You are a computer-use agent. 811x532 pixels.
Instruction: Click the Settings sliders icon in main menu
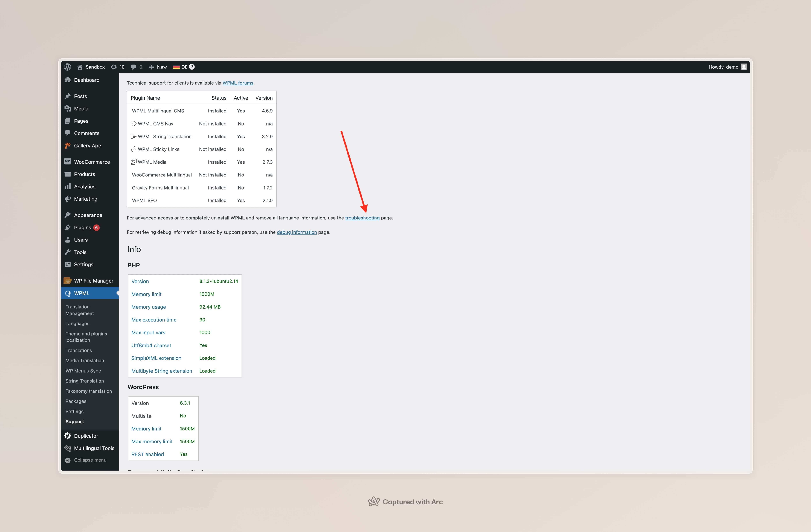pos(67,264)
